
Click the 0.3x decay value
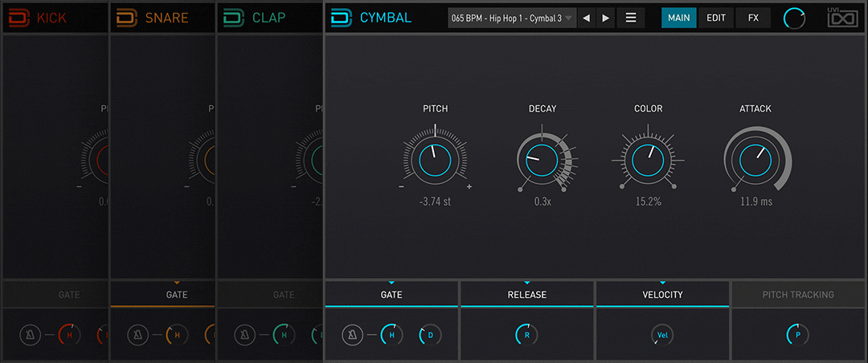542,202
